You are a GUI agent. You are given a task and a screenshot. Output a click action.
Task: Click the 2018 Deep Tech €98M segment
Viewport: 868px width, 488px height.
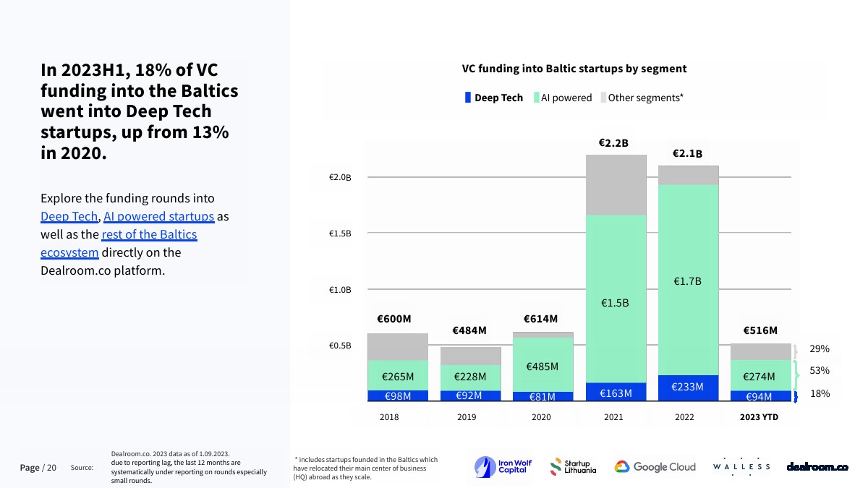coord(398,395)
